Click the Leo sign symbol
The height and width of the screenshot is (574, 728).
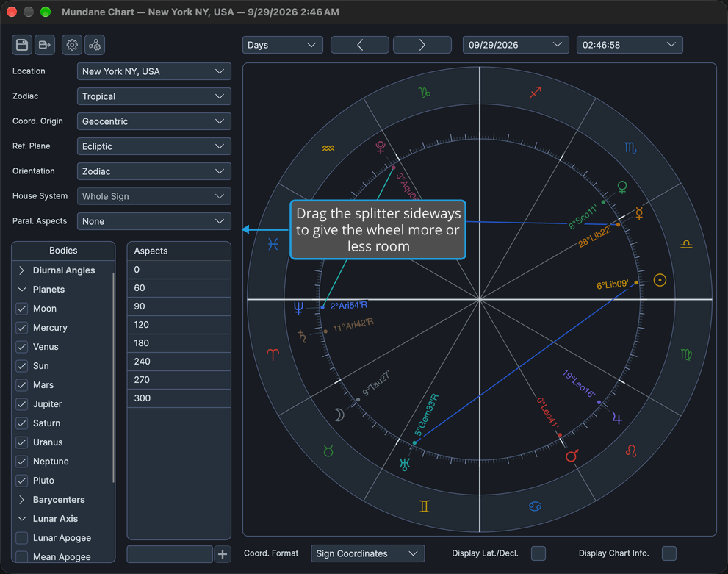coord(631,451)
